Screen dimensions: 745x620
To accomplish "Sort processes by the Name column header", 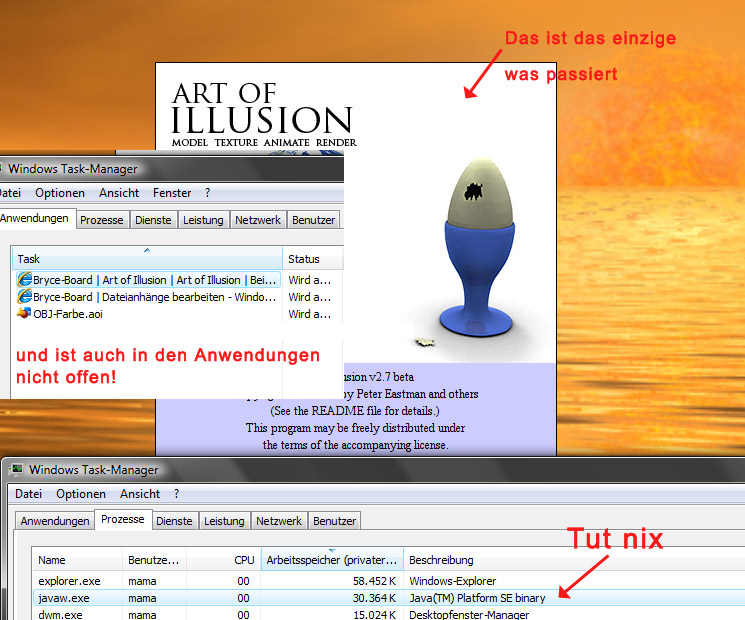I will (77, 560).
